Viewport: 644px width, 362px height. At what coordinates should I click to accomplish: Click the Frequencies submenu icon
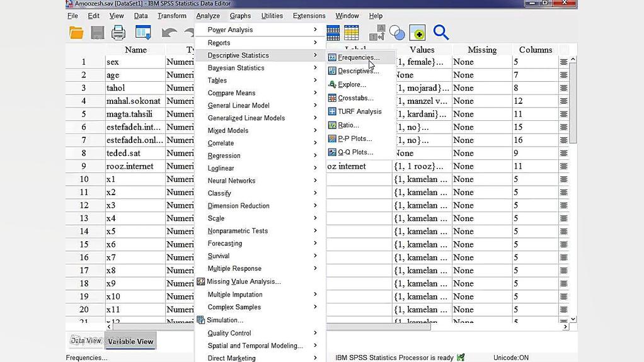[x=332, y=57]
